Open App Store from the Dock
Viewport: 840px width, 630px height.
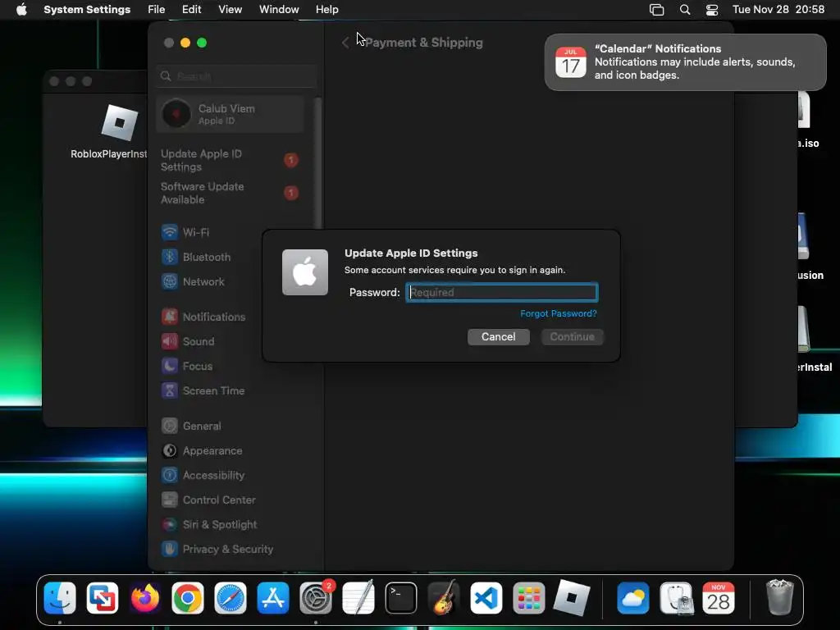click(x=272, y=598)
